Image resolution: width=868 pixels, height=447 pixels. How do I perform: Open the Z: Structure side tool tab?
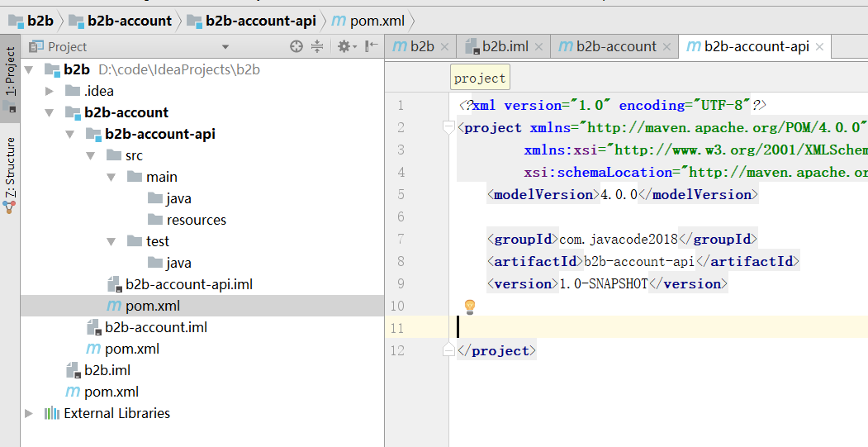point(10,175)
